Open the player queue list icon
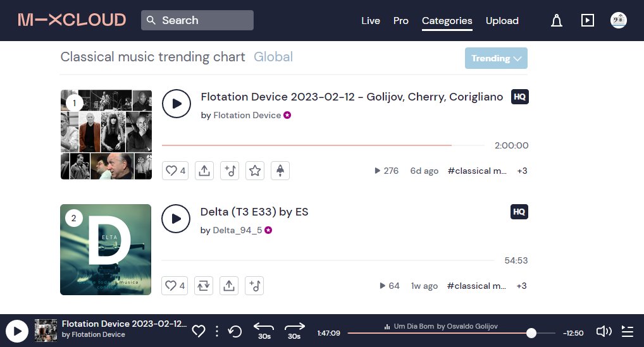This screenshot has height=347, width=644. coord(627,331)
